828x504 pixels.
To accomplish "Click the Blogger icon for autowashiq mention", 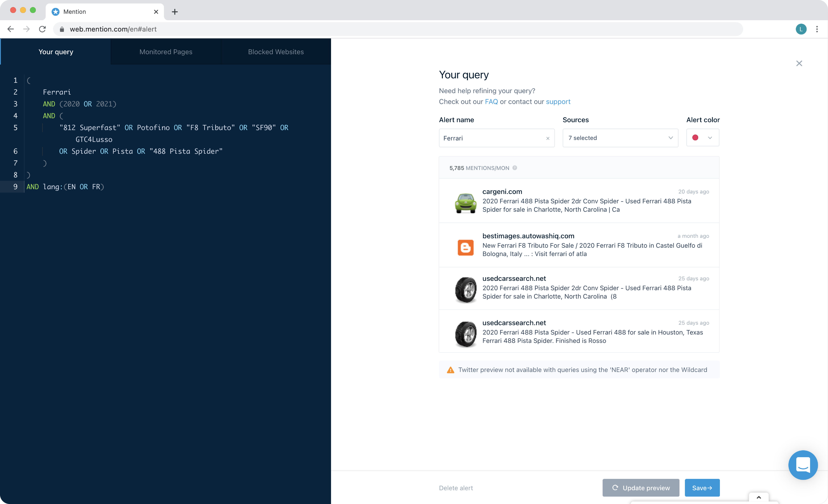I will [x=465, y=248].
